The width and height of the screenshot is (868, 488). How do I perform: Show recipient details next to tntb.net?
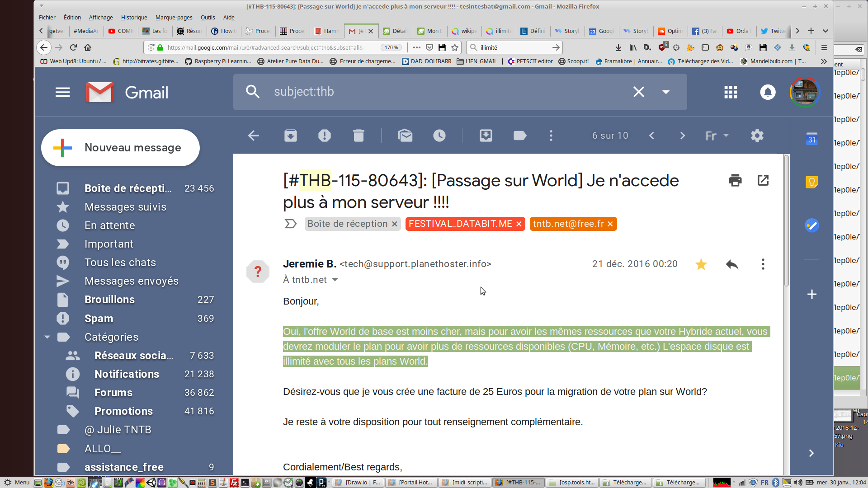pos(335,280)
